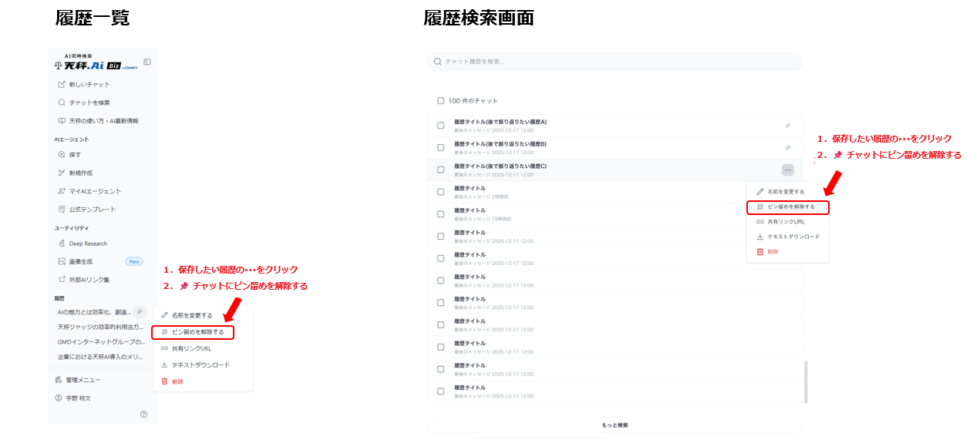Image resolution: width=980 pixels, height=440 pixels.
Task: Launch Deep Research utility
Action: click(x=83, y=244)
